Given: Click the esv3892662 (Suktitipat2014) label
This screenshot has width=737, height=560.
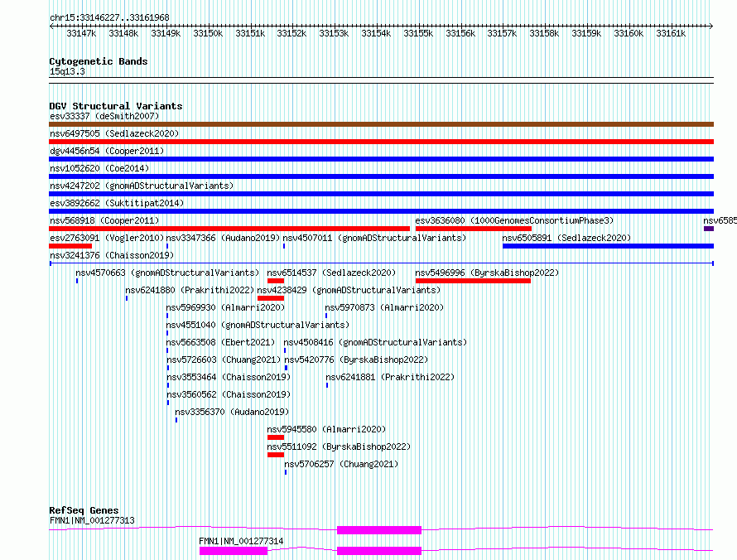Looking at the screenshot, I should (117, 203).
